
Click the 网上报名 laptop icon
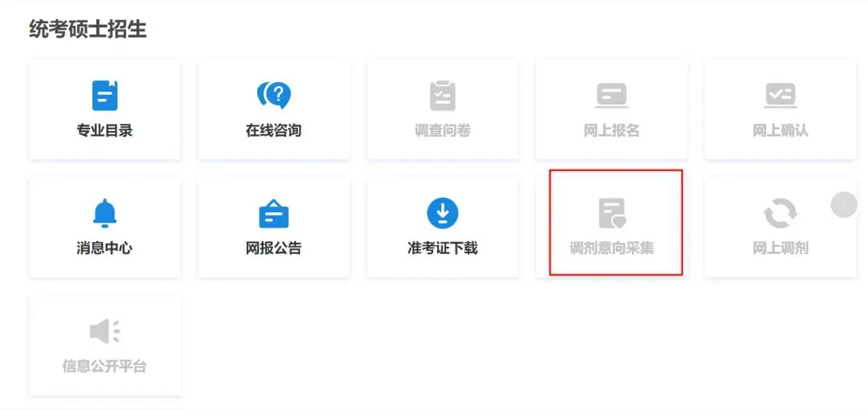pyautogui.click(x=611, y=96)
